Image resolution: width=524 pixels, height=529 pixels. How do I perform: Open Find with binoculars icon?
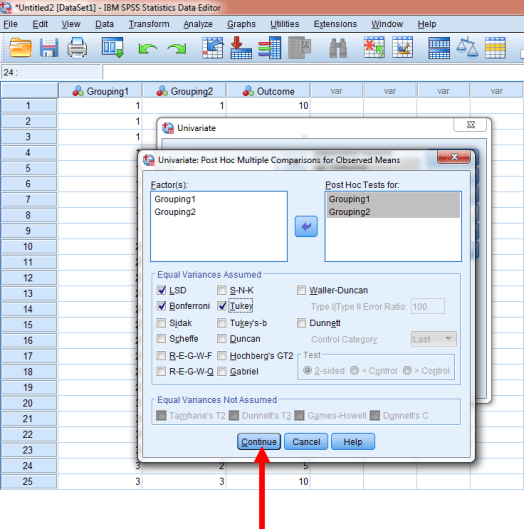click(x=338, y=48)
